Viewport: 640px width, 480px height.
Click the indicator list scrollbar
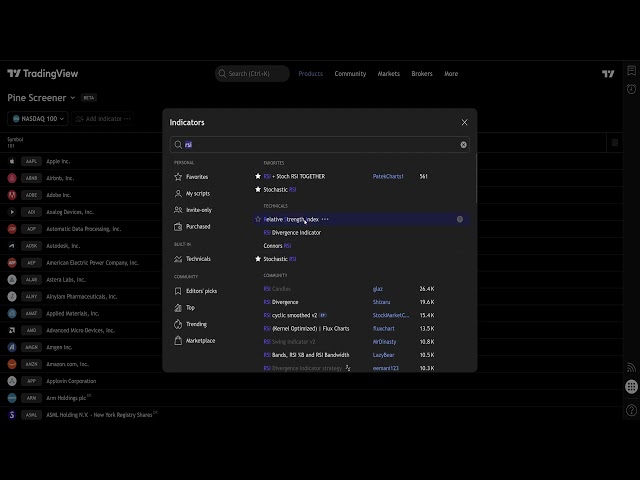(x=476, y=178)
